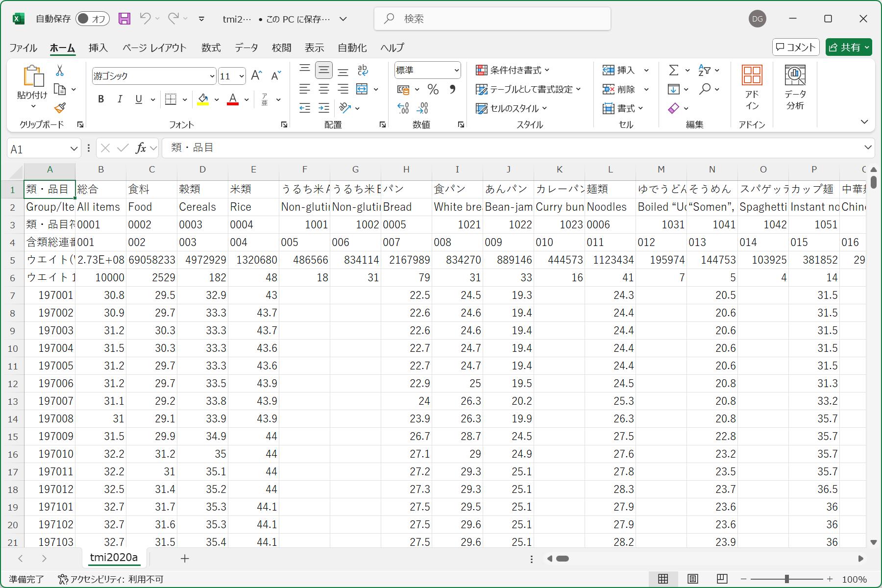This screenshot has width=882, height=588.
Task: Open the Formulas (数式) tab
Action: click(211, 48)
